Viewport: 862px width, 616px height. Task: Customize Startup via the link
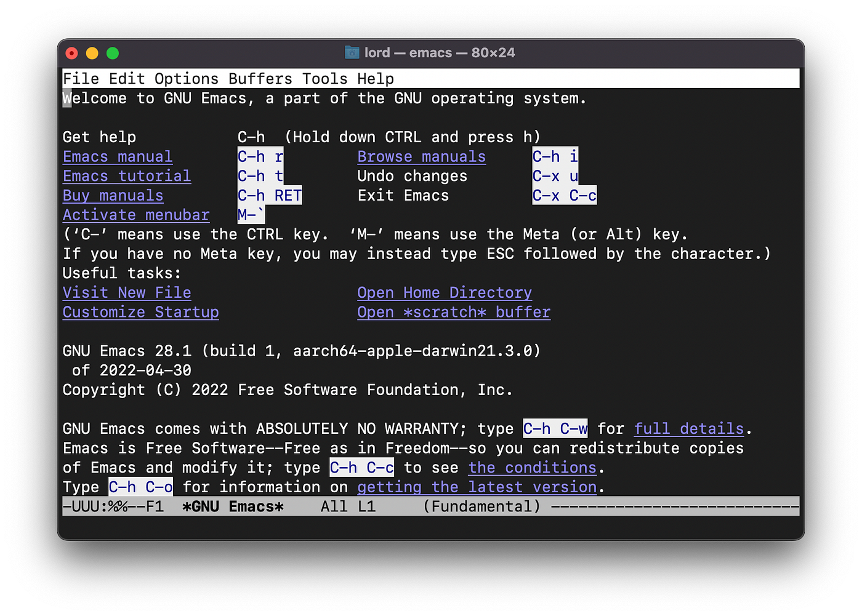140,312
